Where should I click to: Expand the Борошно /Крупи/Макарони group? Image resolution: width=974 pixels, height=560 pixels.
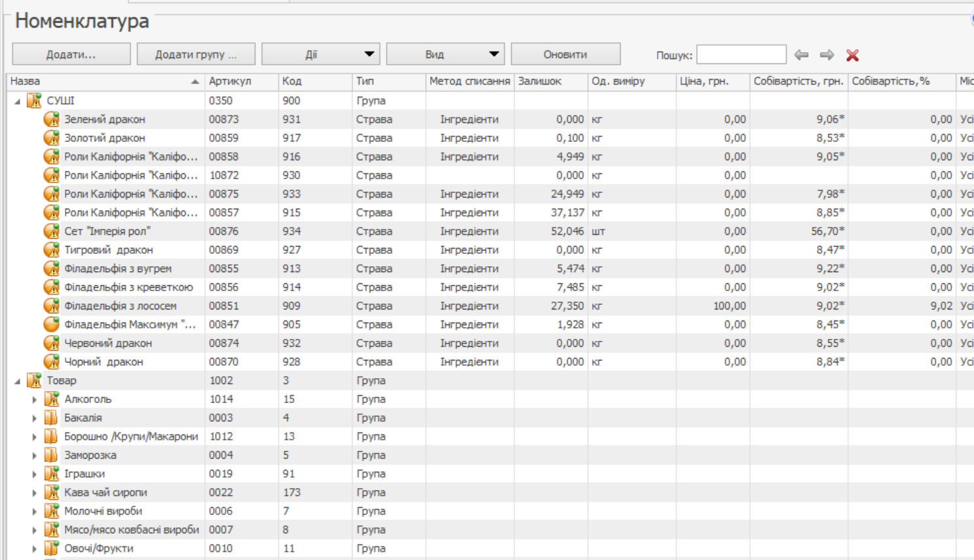pyautogui.click(x=35, y=436)
